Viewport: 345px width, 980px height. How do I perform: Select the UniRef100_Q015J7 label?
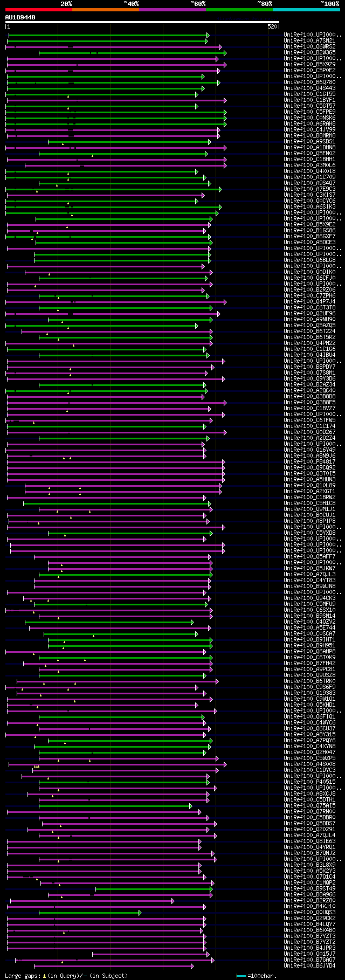pos(309,954)
